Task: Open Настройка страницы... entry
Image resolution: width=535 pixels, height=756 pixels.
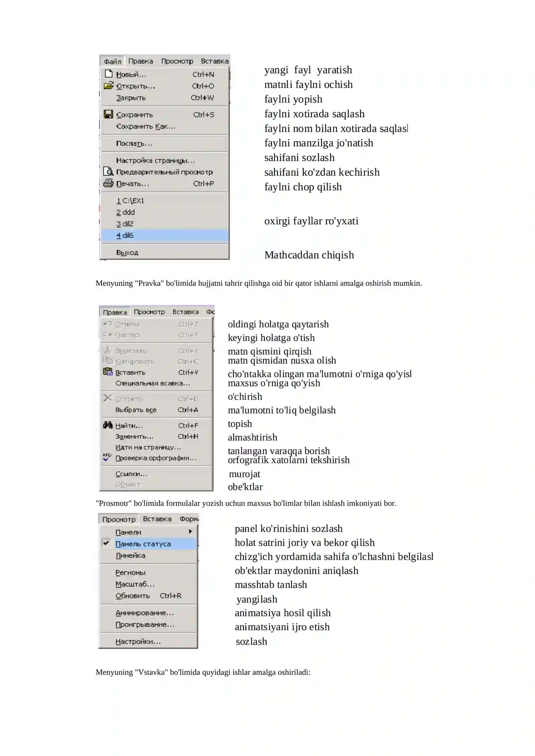Action: (x=165, y=160)
